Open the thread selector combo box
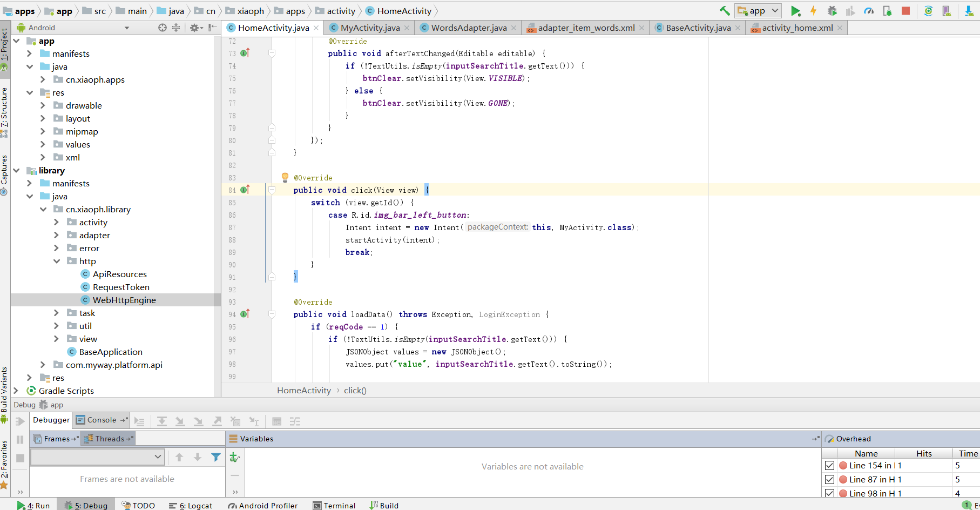The height and width of the screenshot is (510, 980). [98, 457]
